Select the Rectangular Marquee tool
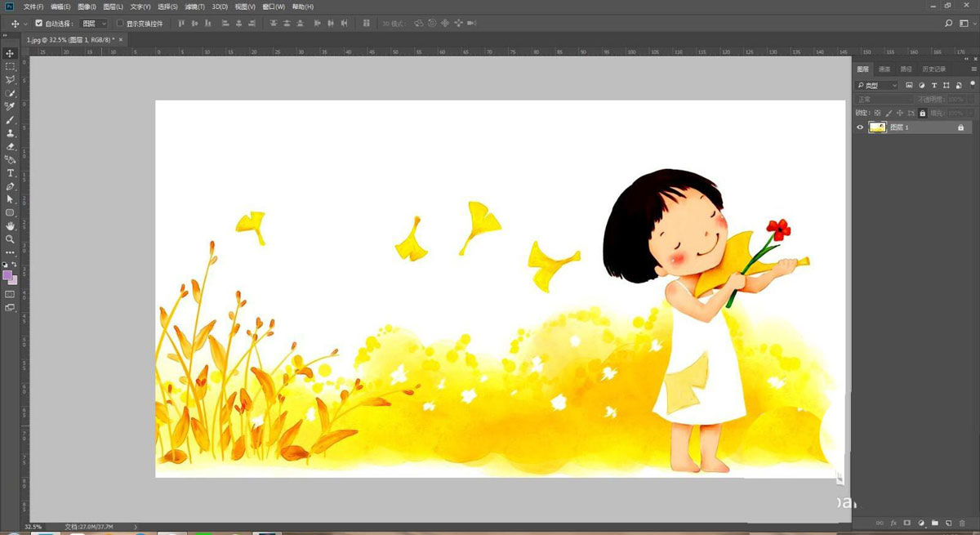This screenshot has height=535, width=980. (x=11, y=66)
